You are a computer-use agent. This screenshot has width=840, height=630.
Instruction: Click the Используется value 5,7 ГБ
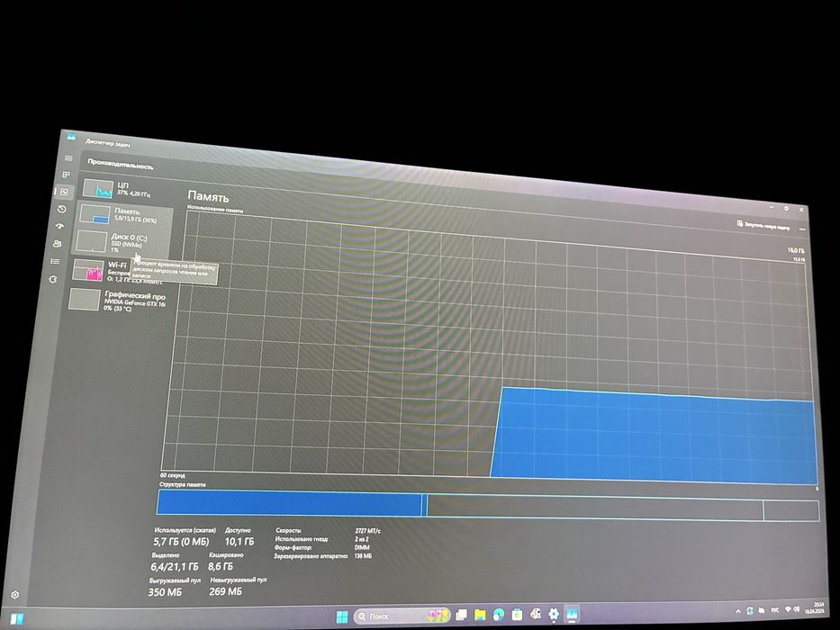[x=181, y=542]
